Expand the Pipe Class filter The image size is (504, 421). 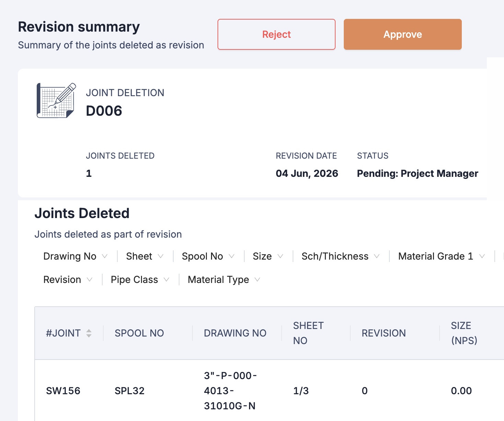tap(140, 280)
